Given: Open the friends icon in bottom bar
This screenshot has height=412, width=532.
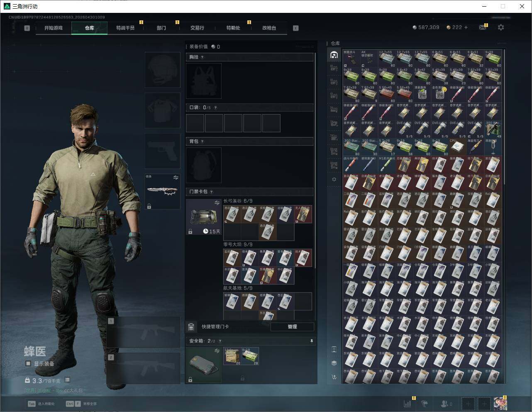Looking at the screenshot, I should point(447,403).
